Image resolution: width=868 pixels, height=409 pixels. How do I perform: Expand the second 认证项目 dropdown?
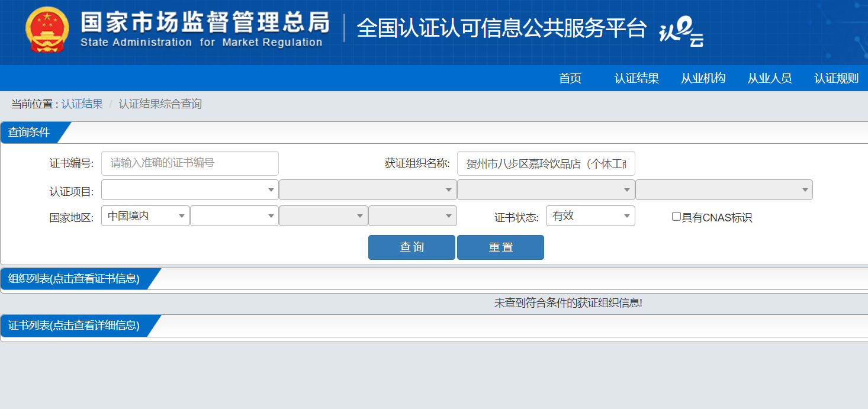[368, 190]
